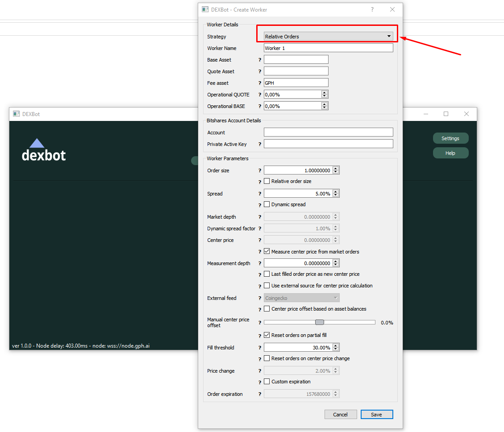504x432 pixels.
Task: Click the help question mark beside Dynamic spread factor
Action: coord(260,228)
